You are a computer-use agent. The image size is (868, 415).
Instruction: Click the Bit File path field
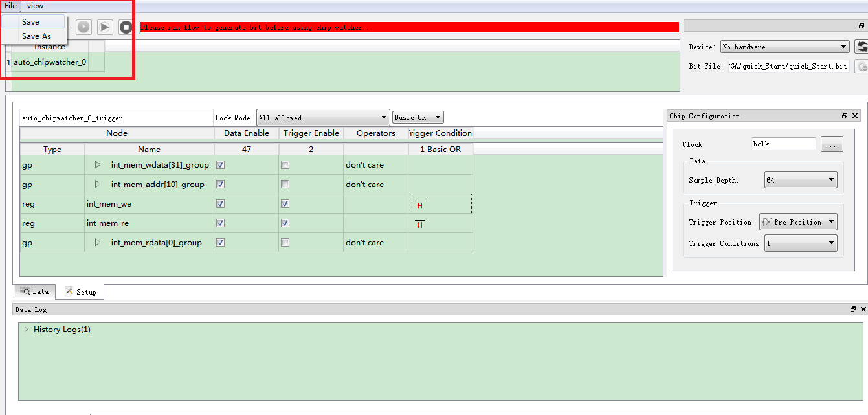click(788, 66)
